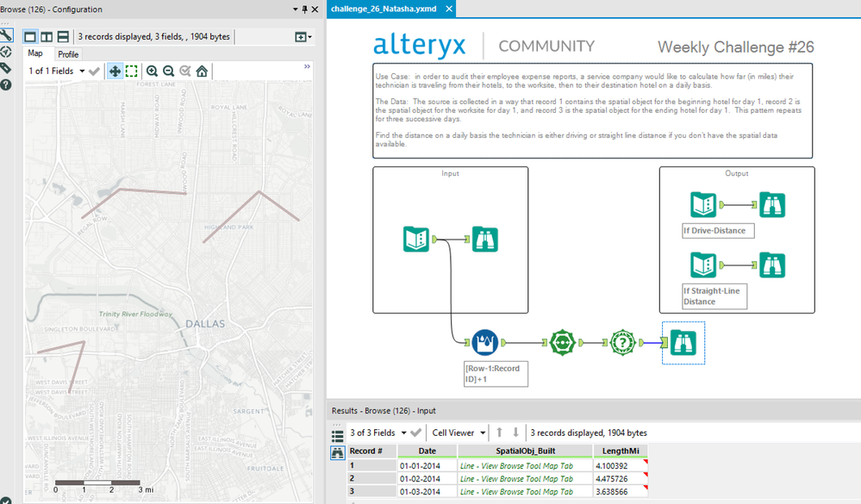
Task: Switch to stacked split view layout
Action: point(63,37)
